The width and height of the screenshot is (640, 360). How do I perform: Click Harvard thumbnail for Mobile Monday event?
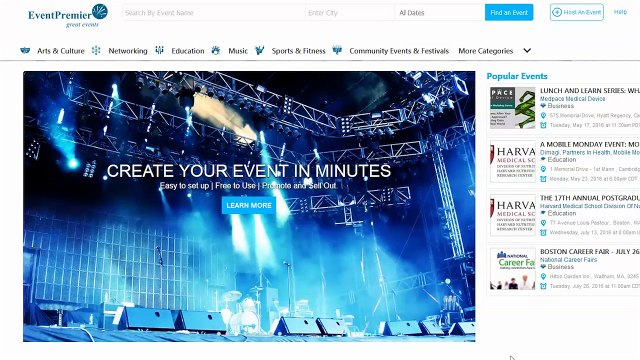pos(513,161)
